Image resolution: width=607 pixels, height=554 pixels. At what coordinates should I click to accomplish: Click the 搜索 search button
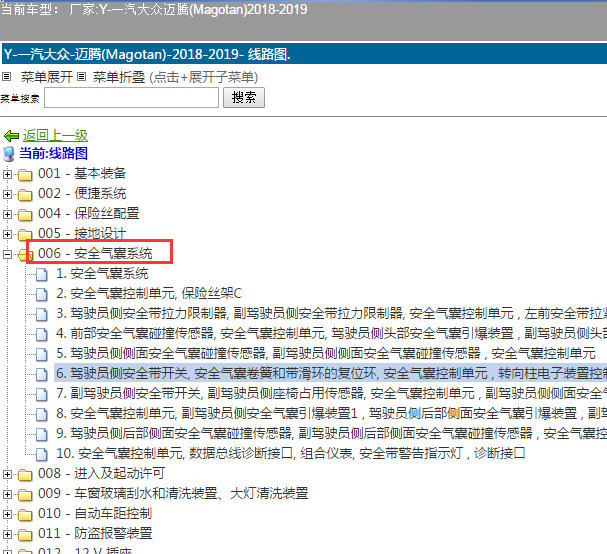pos(243,98)
